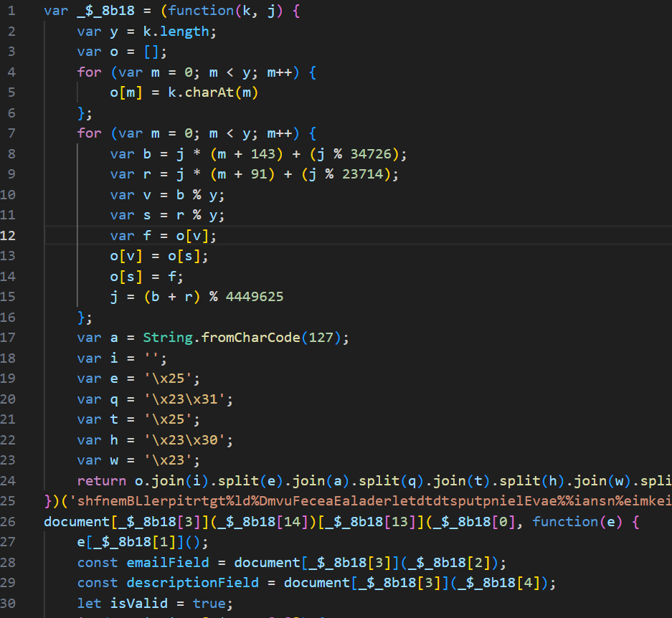
Task: Click the number 34726 on line 8
Action: coord(372,154)
